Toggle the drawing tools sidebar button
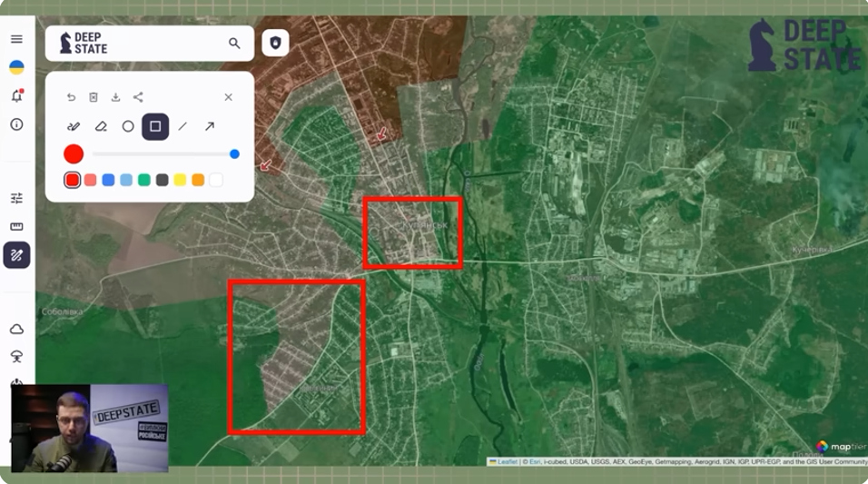868x484 pixels. [16, 255]
